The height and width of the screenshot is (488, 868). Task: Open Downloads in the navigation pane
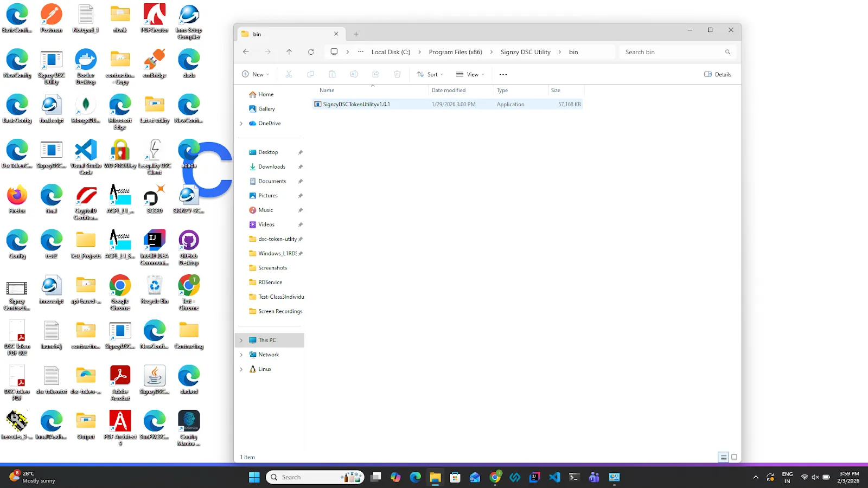click(271, 167)
